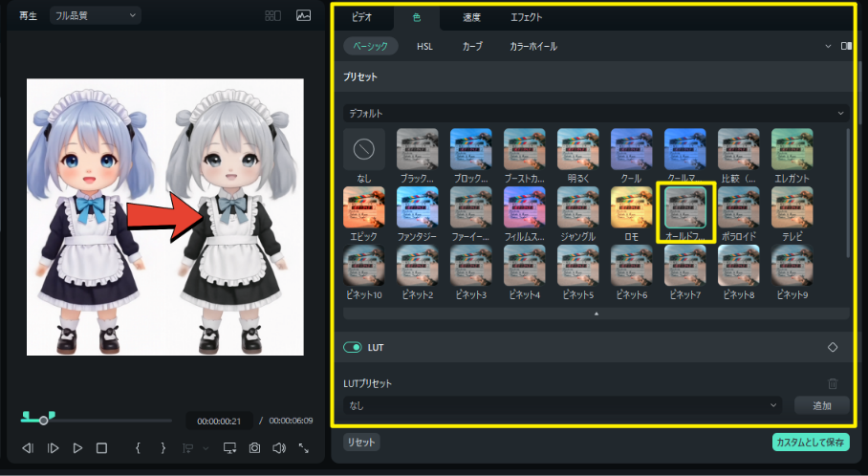Select the なし (none) preset
Viewport: 868px width, 476px height.
(x=363, y=149)
